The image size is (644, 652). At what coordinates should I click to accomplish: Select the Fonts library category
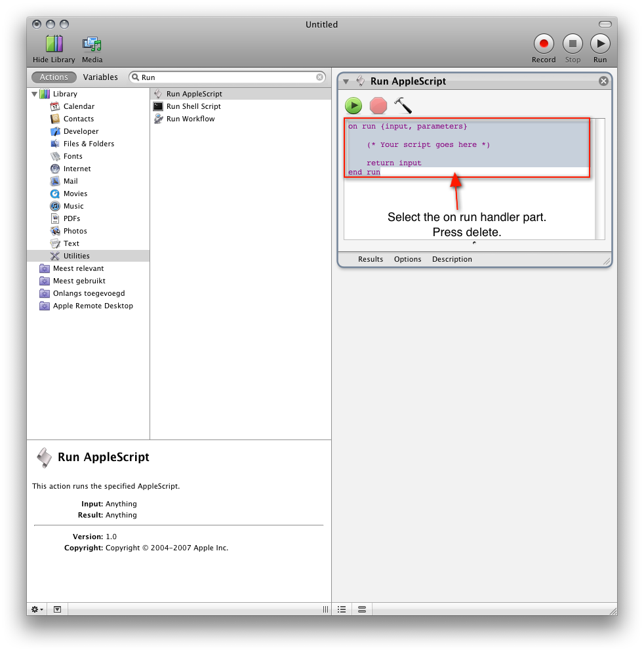click(x=88, y=156)
